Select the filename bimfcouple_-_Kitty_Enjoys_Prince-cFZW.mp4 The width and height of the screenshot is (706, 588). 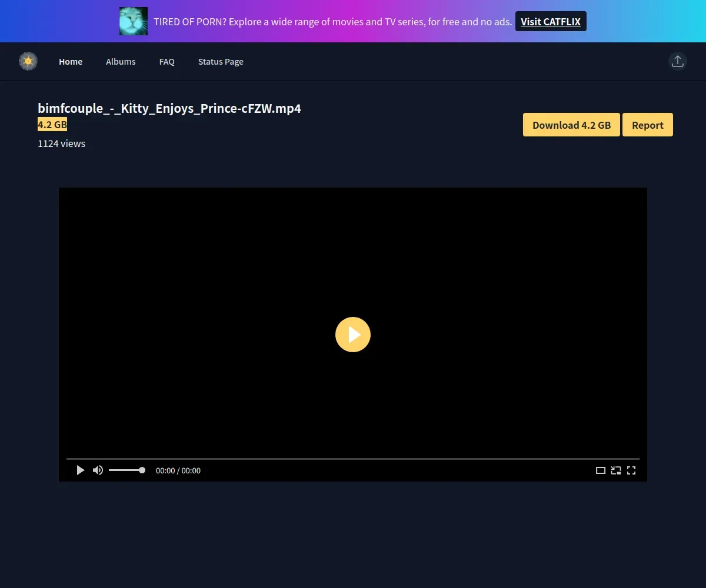point(169,108)
